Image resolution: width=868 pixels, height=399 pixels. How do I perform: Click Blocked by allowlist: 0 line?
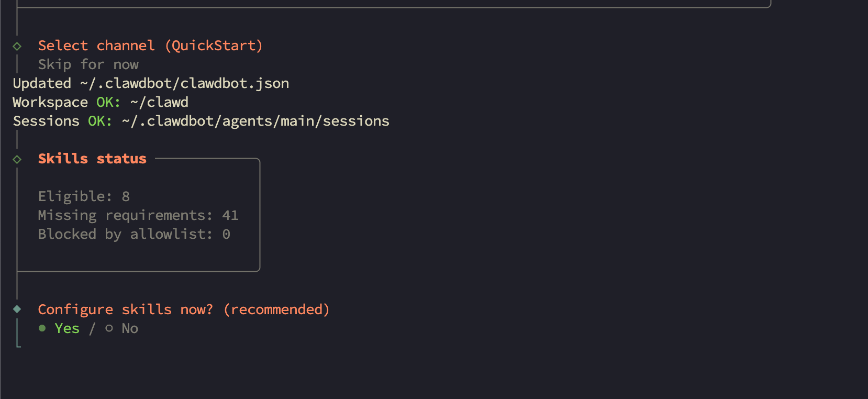pos(134,234)
